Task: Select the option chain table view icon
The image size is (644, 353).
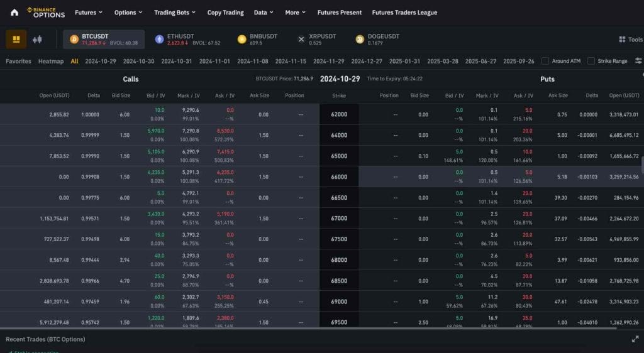Action: coord(16,39)
